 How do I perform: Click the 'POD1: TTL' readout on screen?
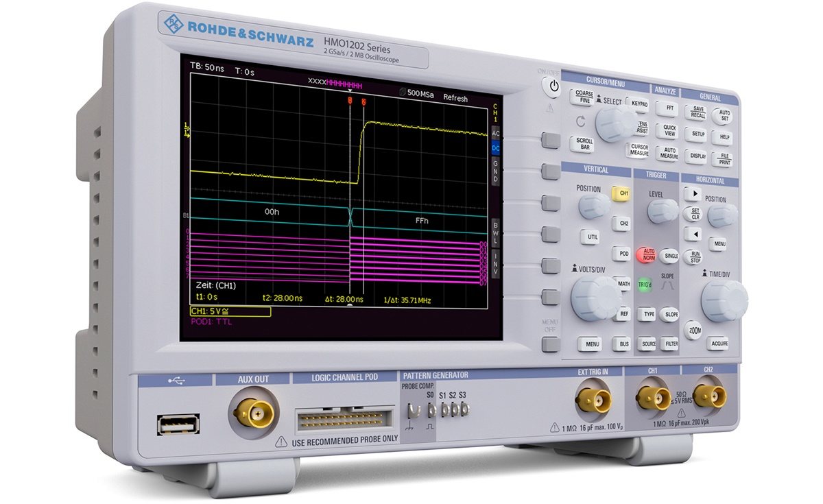pyautogui.click(x=211, y=321)
